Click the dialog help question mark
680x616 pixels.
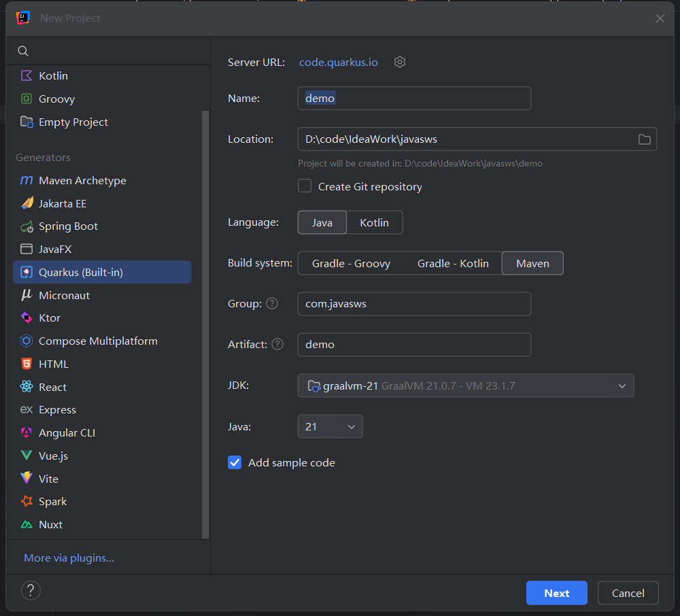pyautogui.click(x=31, y=590)
